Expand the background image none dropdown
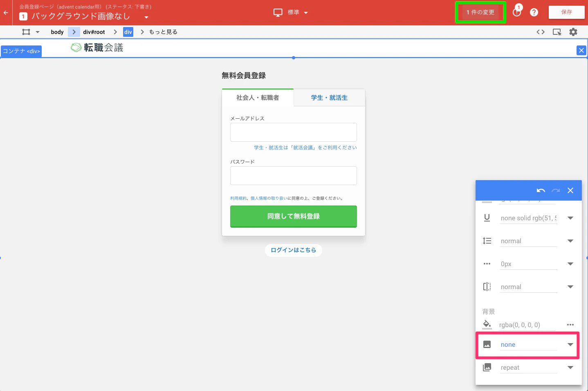 [x=570, y=345]
